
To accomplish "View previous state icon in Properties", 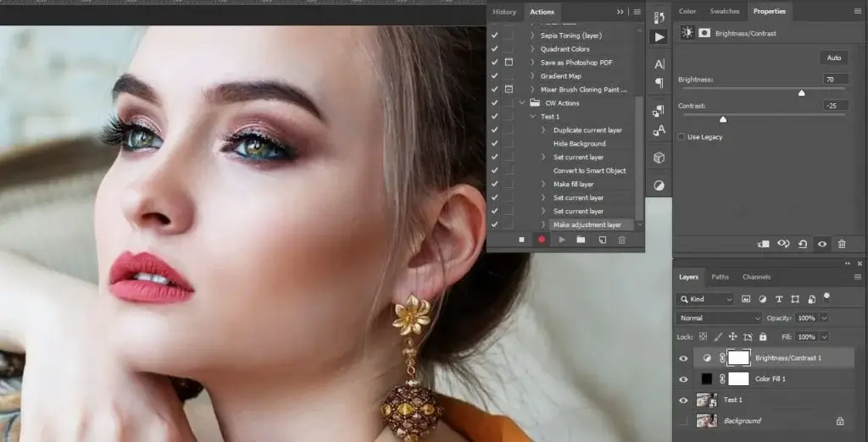I will (783, 243).
